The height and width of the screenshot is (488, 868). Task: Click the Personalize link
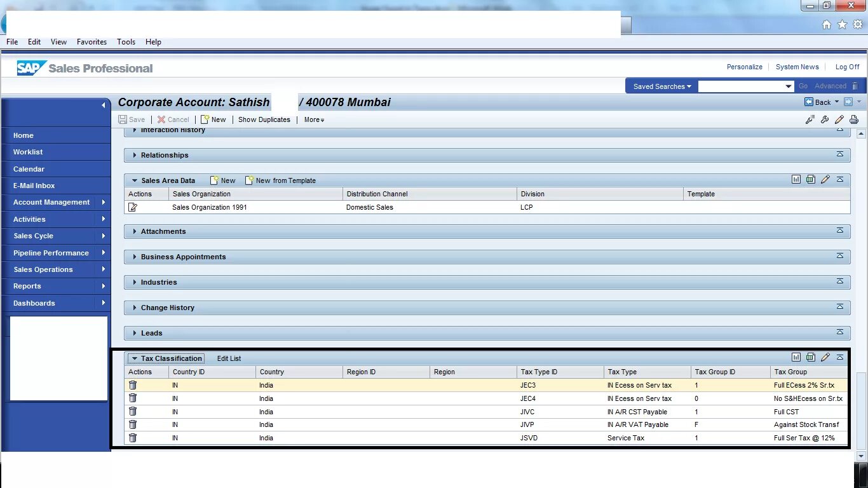[744, 67]
